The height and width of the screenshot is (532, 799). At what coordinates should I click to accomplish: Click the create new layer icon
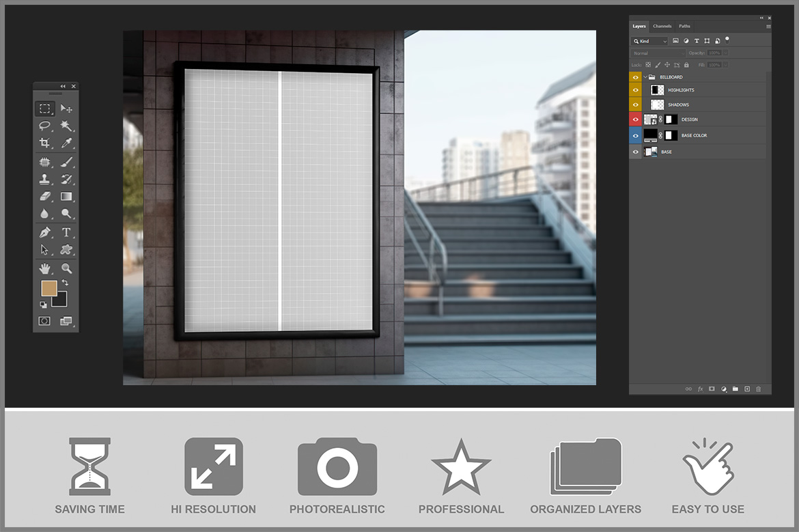pyautogui.click(x=747, y=389)
